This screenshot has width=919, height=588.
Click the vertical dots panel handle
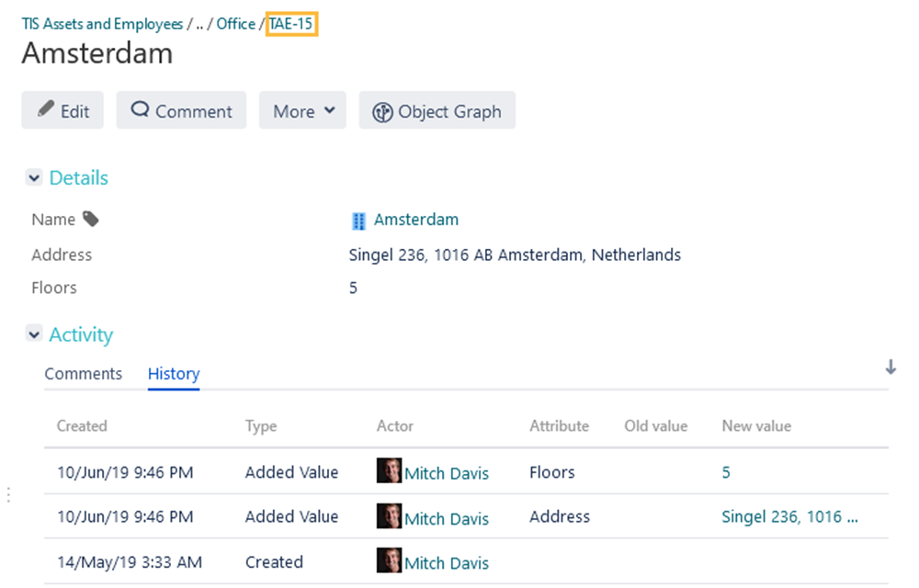tap(8, 495)
